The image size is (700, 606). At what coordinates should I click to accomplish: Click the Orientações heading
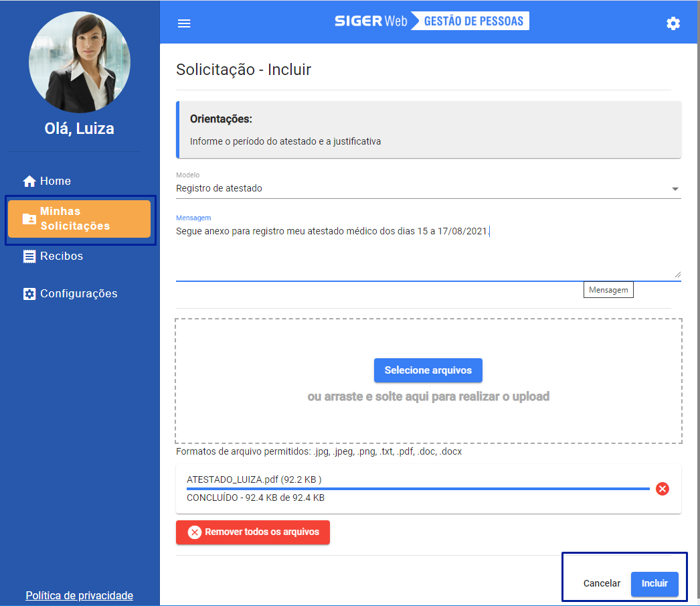221,119
